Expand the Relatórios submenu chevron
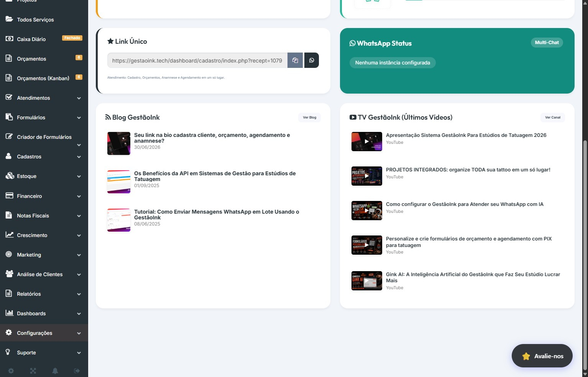Screen dimensions: 588x377 pos(79,294)
